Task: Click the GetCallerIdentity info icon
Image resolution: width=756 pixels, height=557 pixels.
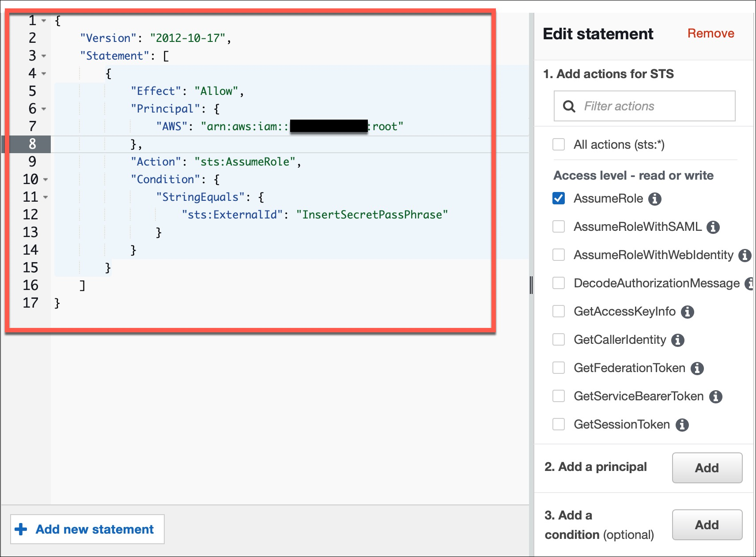Action: pyautogui.click(x=678, y=340)
